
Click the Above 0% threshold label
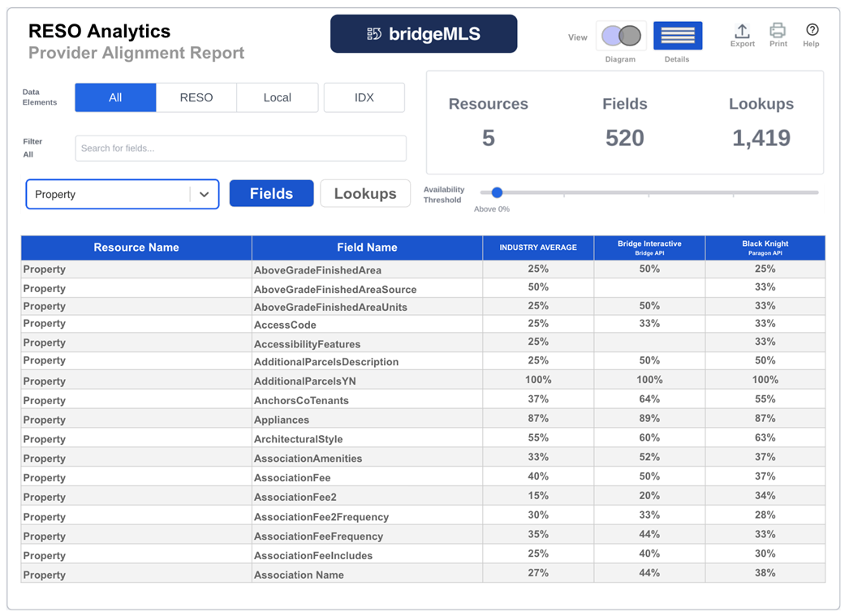point(492,209)
